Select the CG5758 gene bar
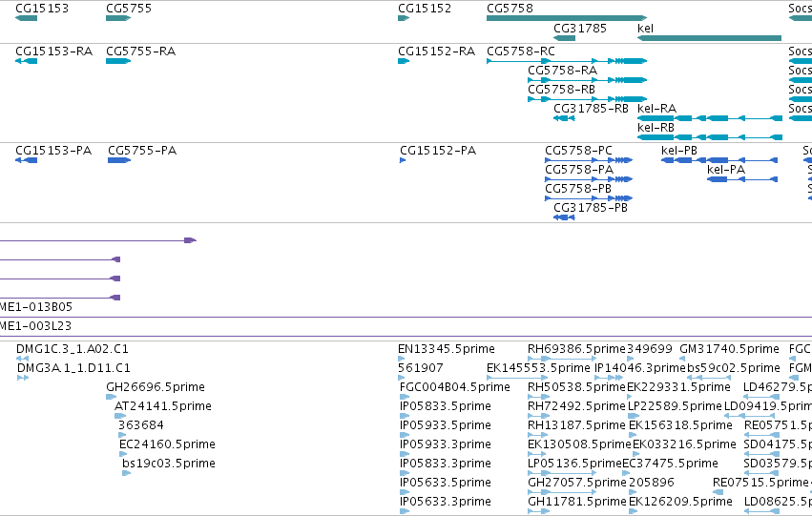Viewport: 812px width, 516px height. [x=567, y=18]
